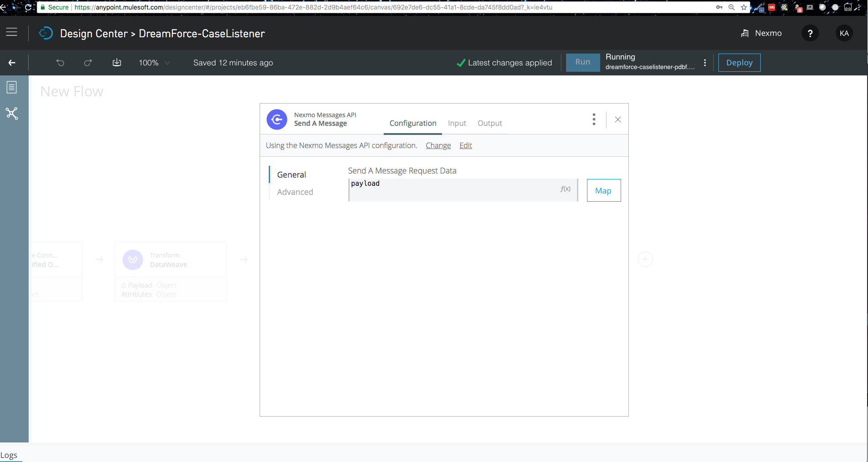Image resolution: width=868 pixels, height=462 pixels.
Task: Open the card's three-dot options menu
Action: pos(594,119)
